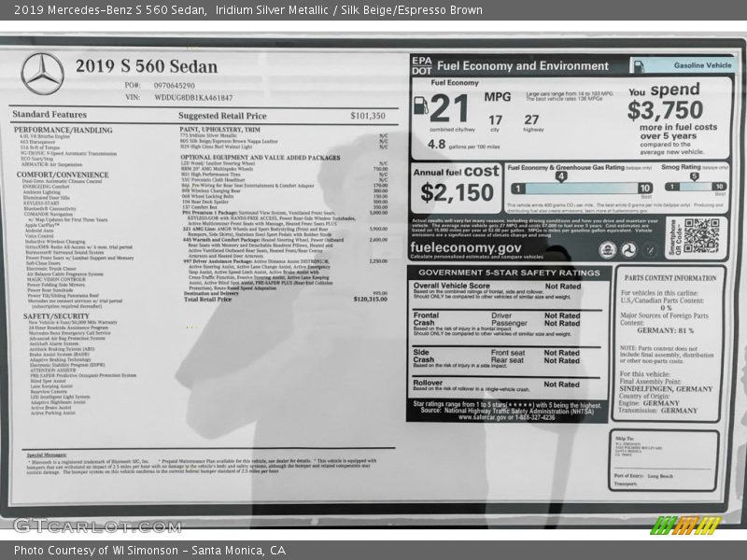Click 'Port of Entry: Long Beach' line

click(x=644, y=476)
